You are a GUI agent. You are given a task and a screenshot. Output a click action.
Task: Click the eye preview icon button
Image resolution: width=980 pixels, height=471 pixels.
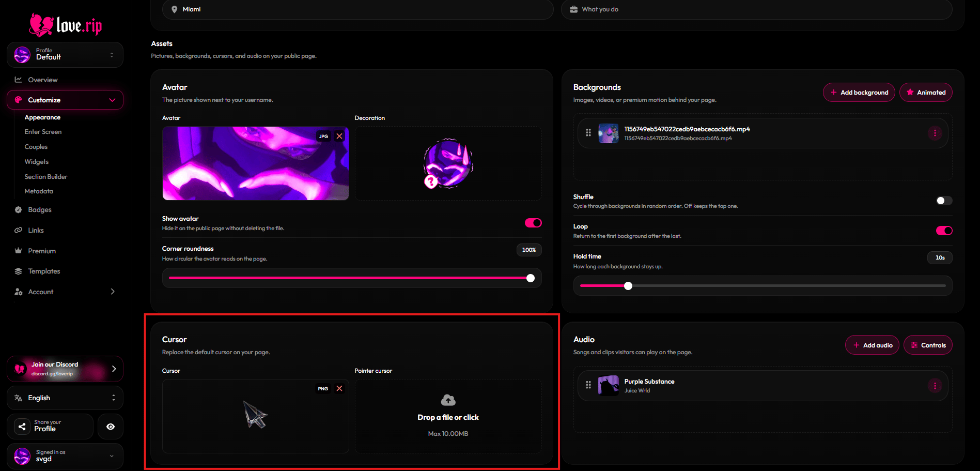coord(111,427)
